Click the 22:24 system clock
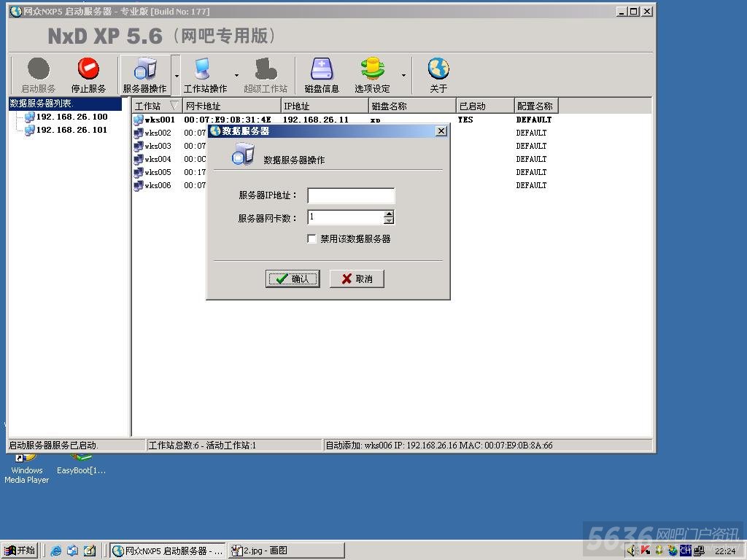Viewport: 747px width, 560px height. coord(725,551)
